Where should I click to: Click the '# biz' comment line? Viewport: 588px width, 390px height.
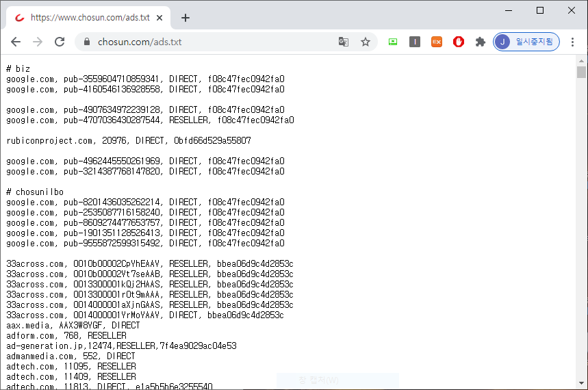point(18,68)
